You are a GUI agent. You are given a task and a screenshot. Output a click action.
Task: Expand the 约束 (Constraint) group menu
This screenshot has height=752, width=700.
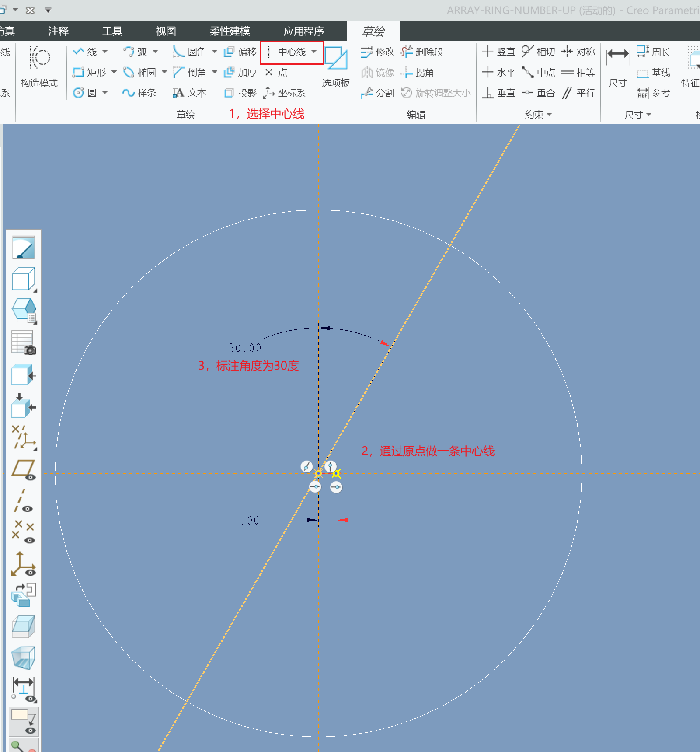[538, 115]
